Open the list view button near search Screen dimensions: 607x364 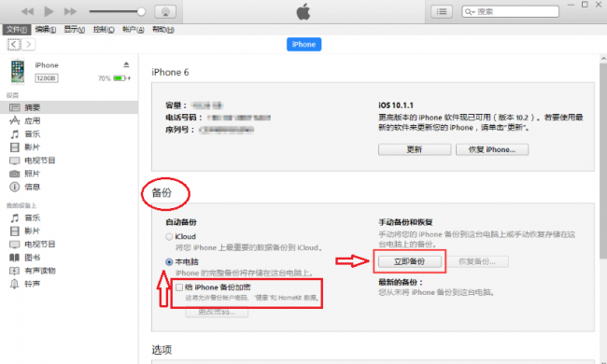pyautogui.click(x=442, y=11)
